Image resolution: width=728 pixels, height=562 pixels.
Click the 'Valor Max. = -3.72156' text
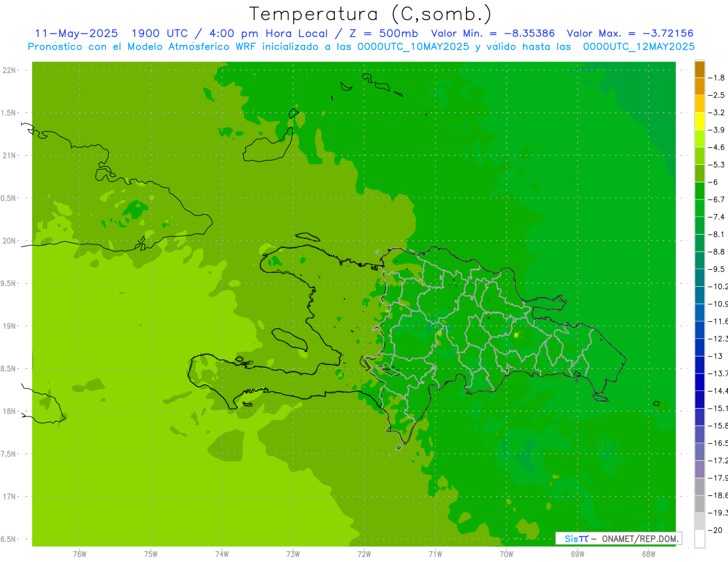pyautogui.click(x=630, y=33)
